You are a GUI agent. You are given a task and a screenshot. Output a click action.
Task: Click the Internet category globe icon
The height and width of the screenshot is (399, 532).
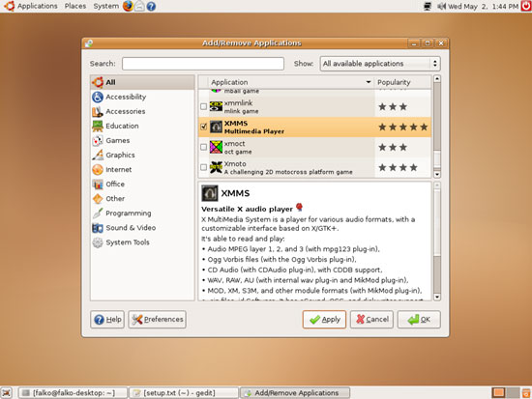click(x=98, y=169)
